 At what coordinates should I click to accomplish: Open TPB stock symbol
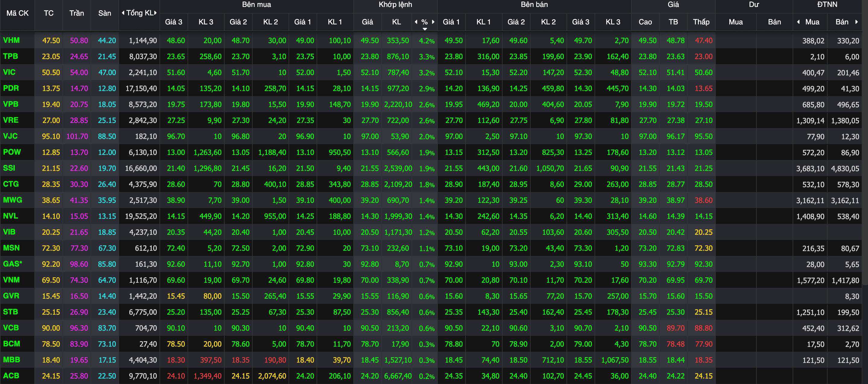(x=11, y=56)
